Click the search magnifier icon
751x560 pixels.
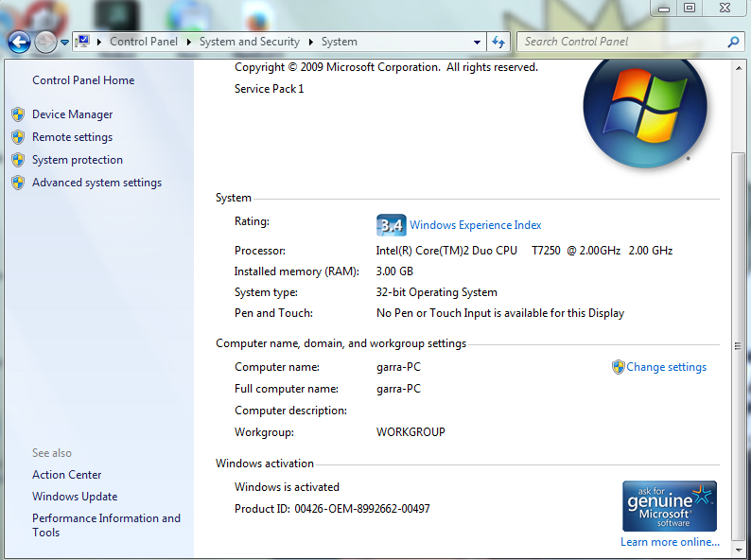733,43
